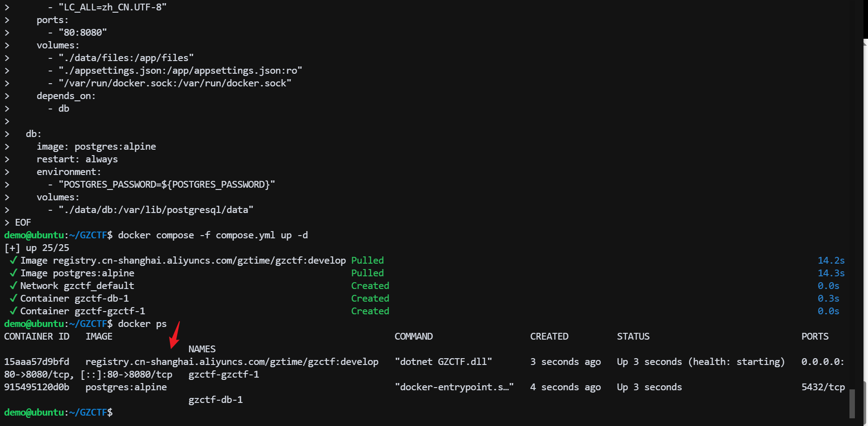Click the container name gzctf-db-1 under NAMES
Image resolution: width=868 pixels, height=426 pixels.
pos(215,400)
